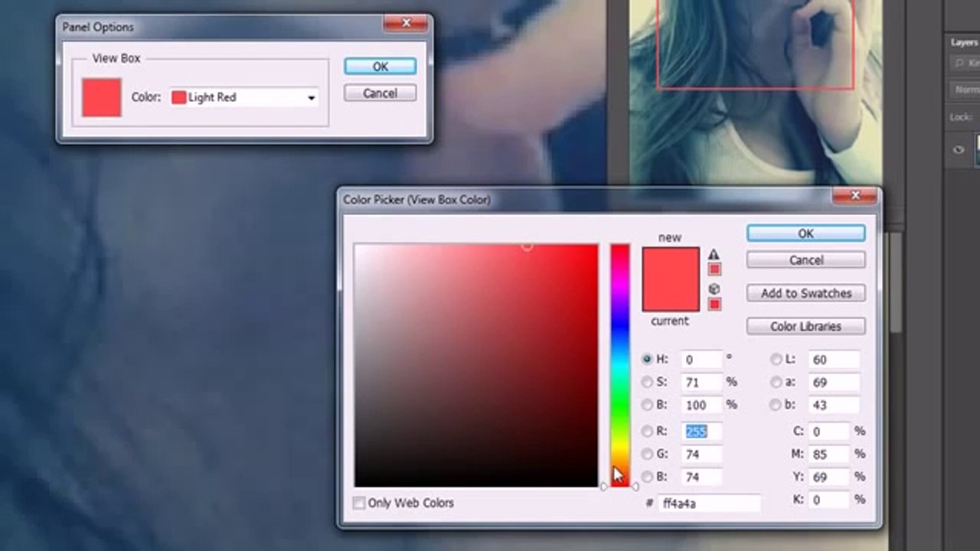Click the hex color value field
This screenshot has height=551, width=980.
(710, 504)
